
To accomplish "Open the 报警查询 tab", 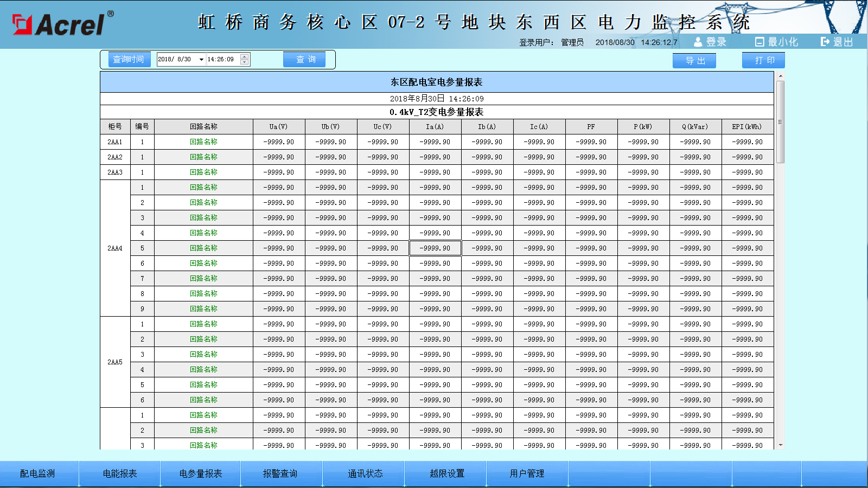I will (x=280, y=474).
